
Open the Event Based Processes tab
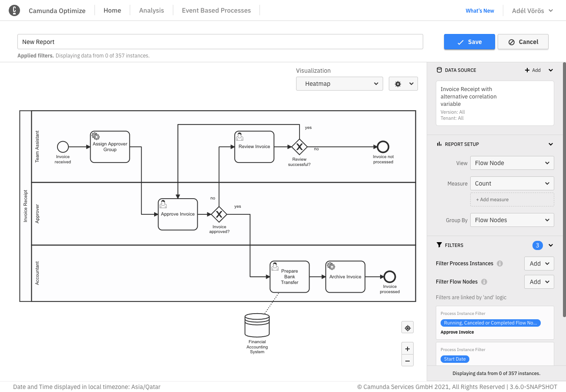pos(216,10)
